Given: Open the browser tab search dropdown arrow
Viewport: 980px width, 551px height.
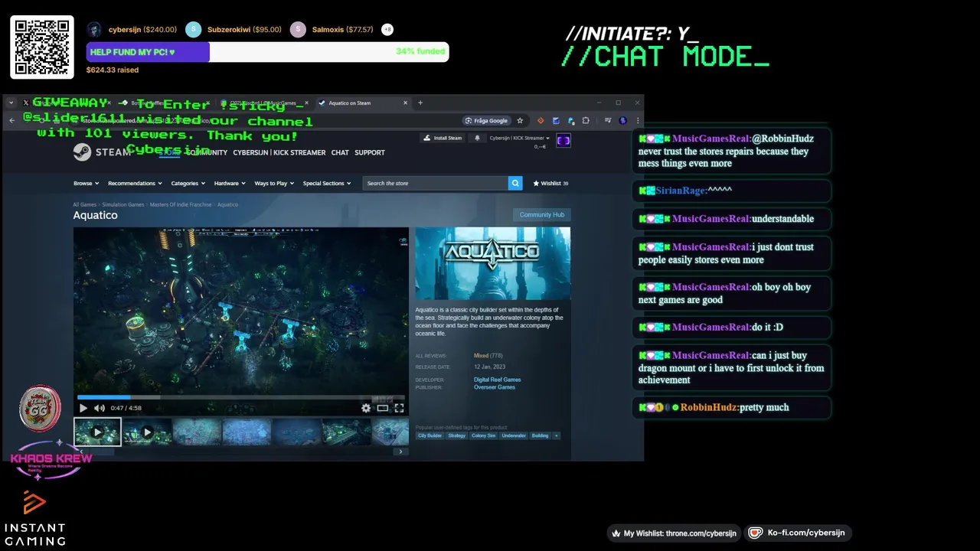Looking at the screenshot, I should [11, 103].
